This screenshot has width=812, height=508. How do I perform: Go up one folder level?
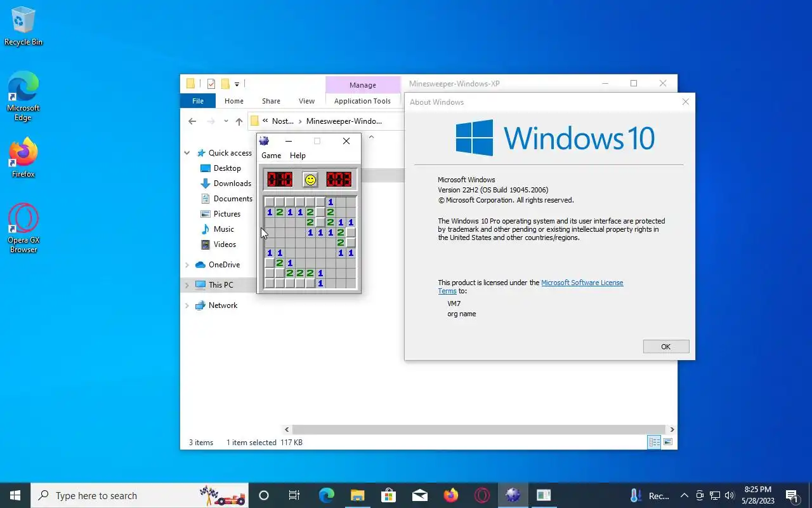(239, 121)
